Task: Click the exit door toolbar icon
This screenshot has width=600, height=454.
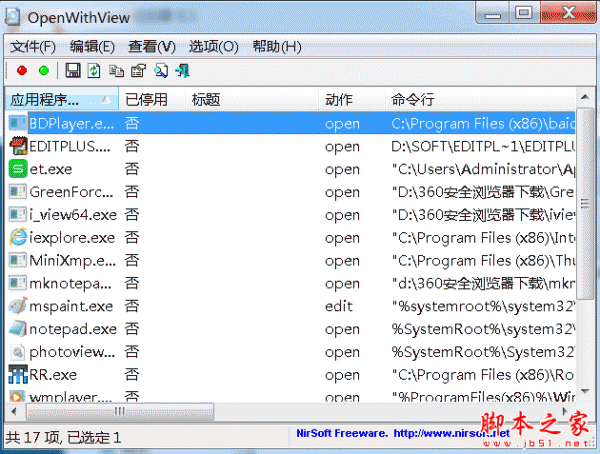Action: coord(183,71)
